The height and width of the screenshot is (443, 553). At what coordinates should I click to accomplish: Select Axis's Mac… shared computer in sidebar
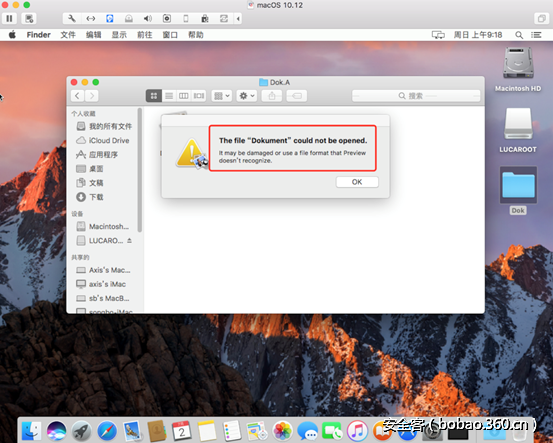(104, 270)
